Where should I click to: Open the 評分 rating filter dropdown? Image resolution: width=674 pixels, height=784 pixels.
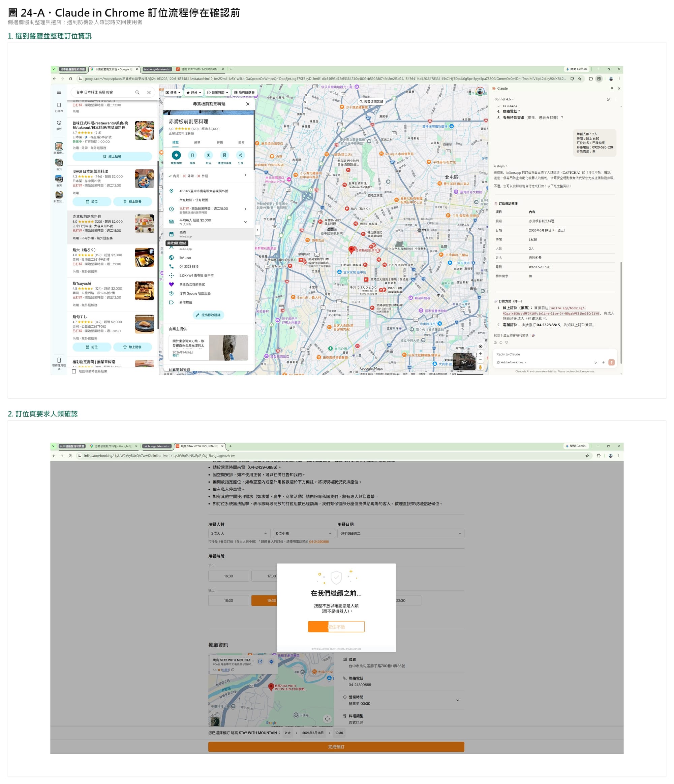[x=193, y=92]
